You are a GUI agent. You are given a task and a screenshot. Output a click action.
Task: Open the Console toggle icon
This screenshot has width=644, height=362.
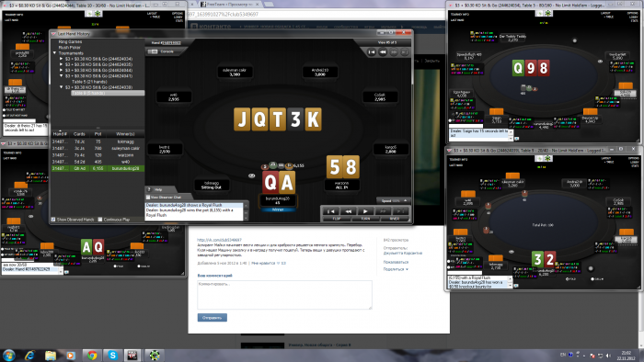(153, 51)
